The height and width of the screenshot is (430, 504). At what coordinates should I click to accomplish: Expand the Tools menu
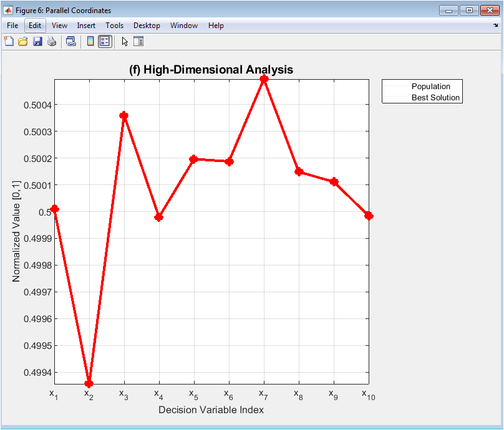coord(114,26)
